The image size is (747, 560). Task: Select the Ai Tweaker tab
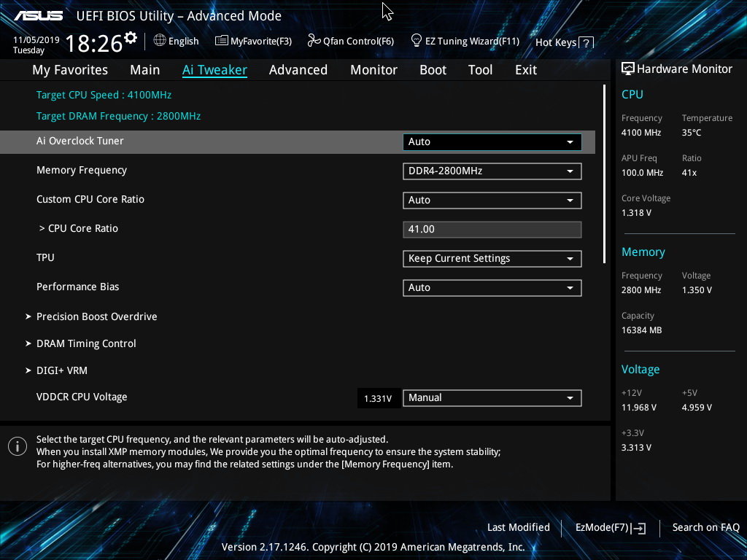pos(214,70)
